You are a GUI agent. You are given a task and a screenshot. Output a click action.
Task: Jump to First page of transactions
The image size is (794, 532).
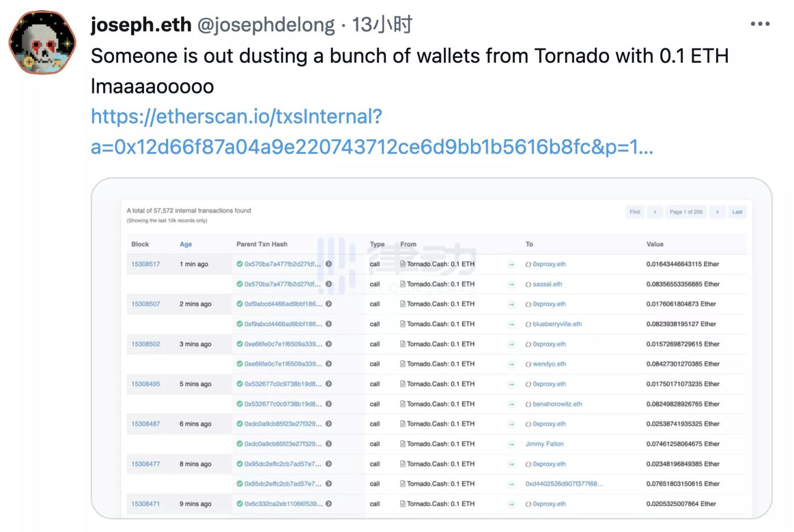pos(635,212)
